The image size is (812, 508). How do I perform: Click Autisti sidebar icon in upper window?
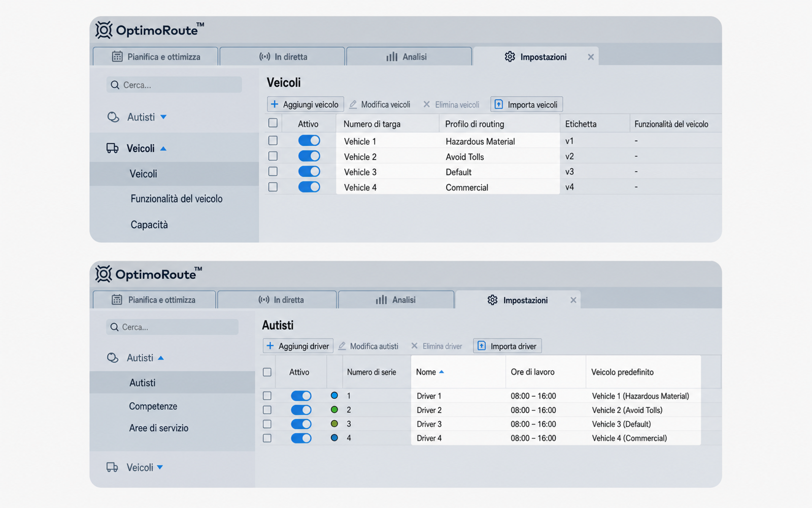click(x=113, y=117)
